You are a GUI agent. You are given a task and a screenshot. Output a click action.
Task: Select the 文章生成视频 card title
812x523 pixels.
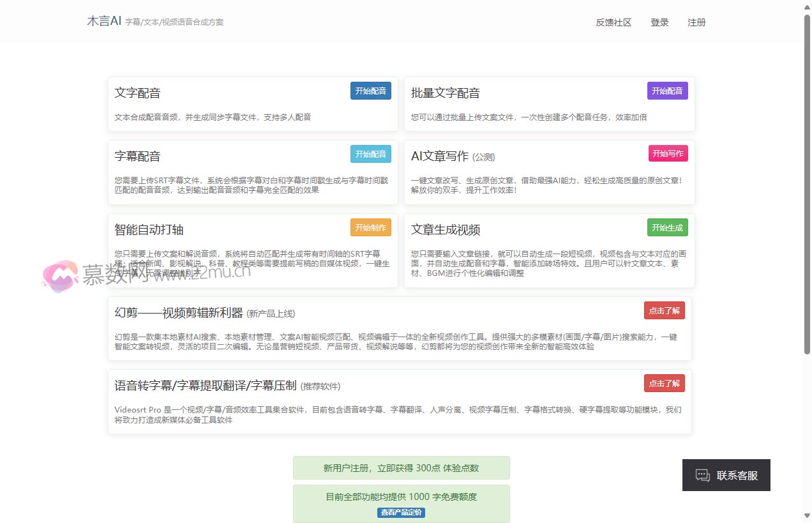(446, 230)
